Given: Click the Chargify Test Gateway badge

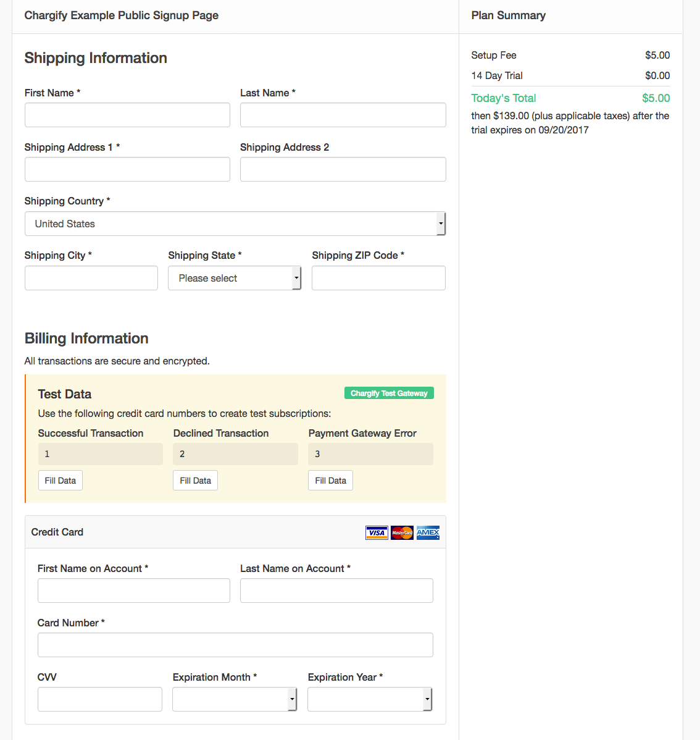Looking at the screenshot, I should [x=389, y=393].
